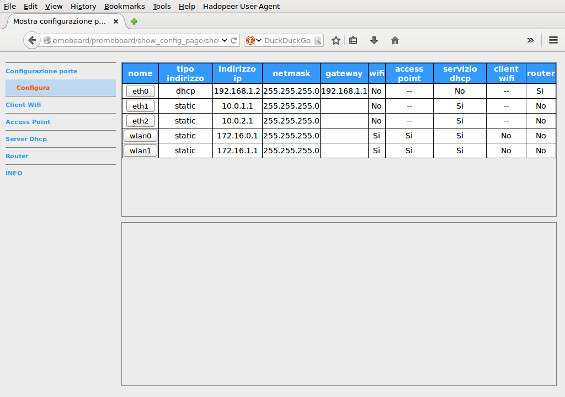The image size is (565, 397).
Task: Open the Client Wifi sidebar link
Action: pyautogui.click(x=23, y=105)
